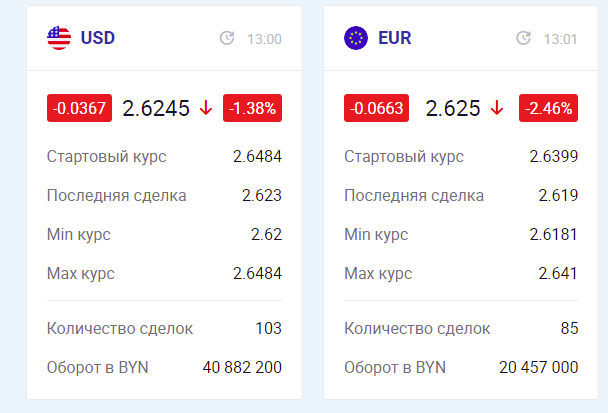Click the red down arrow beside 2.6245
Viewport: 608px width, 413px height.
pyautogui.click(x=207, y=108)
